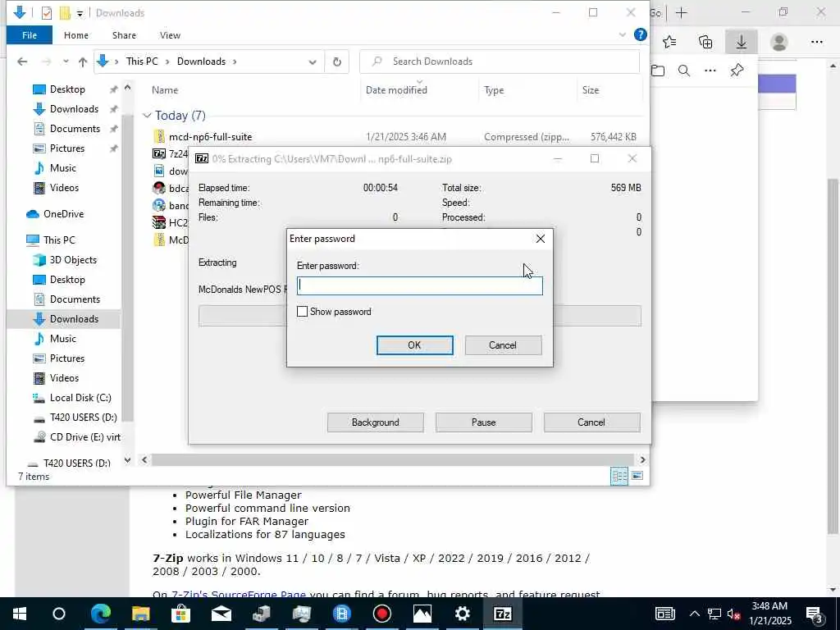Open address bar history dropdown
This screenshot has width=840, height=630.
coord(313,62)
